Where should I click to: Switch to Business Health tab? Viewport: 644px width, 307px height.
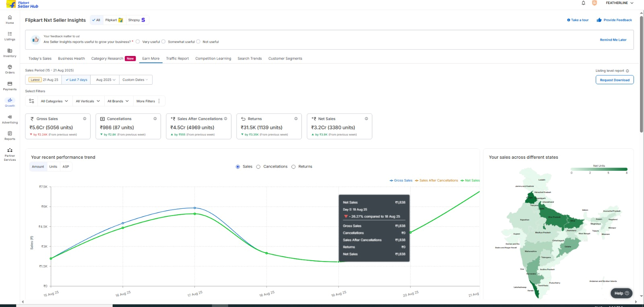[71, 58]
